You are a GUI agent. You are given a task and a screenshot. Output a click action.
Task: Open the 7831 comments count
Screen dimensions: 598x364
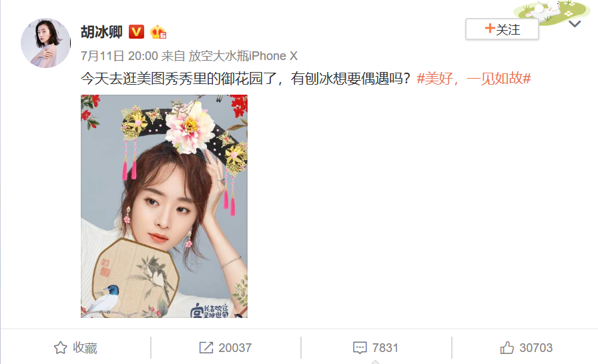pos(385,347)
